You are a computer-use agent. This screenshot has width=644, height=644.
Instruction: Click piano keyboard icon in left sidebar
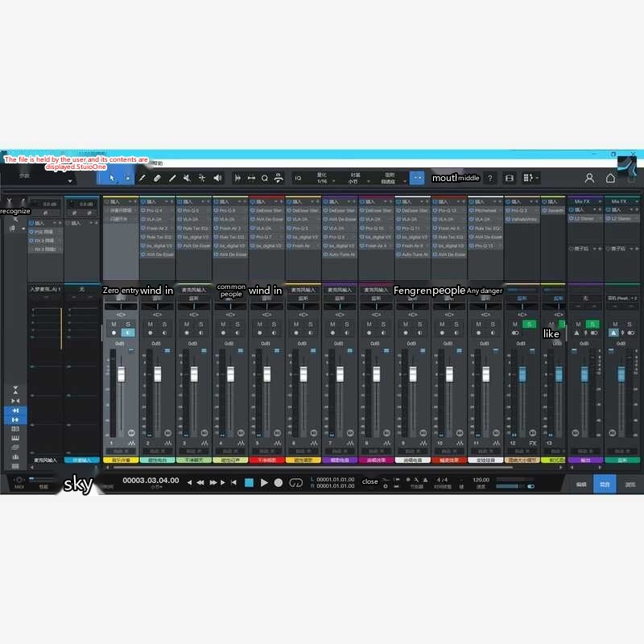[15, 438]
